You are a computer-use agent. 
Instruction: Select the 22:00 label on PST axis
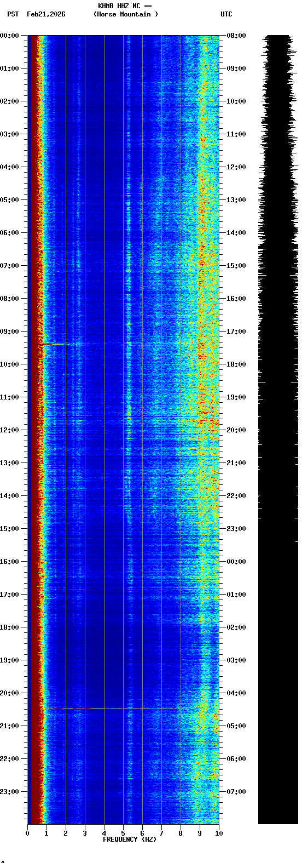(10, 759)
